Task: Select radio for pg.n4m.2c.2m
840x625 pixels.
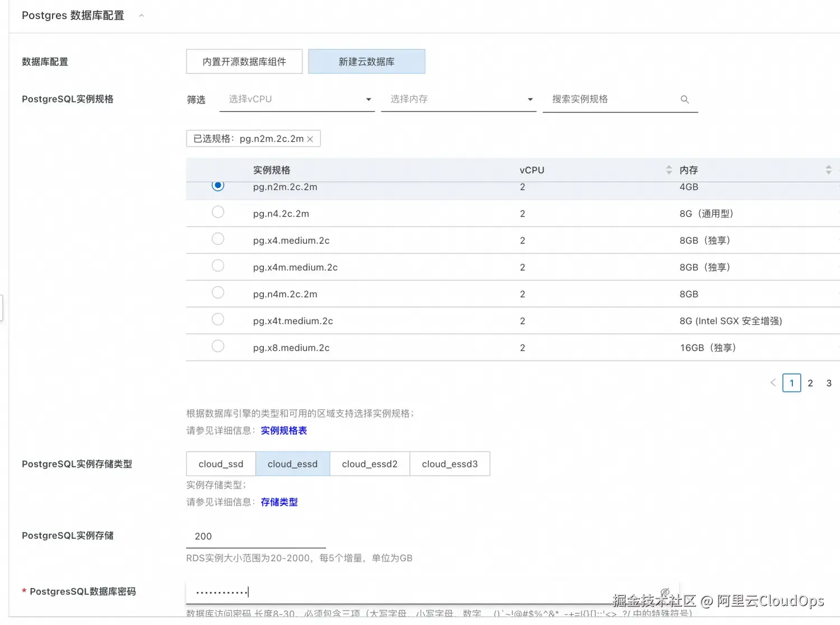Action: pyautogui.click(x=218, y=293)
